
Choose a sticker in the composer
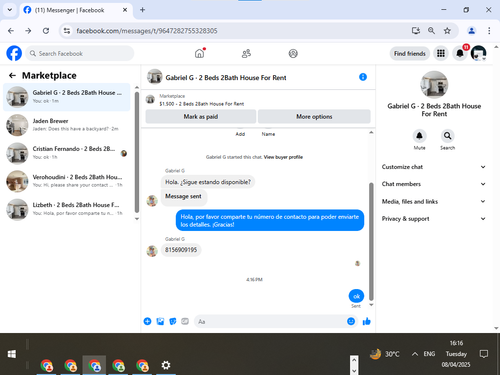pos(173,321)
